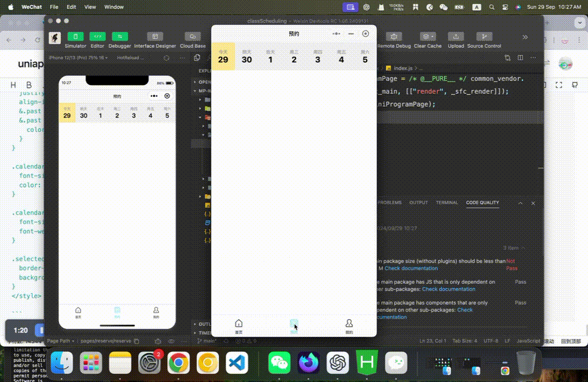
Task: Switch to the CODE QUALITY panel tab
Action: (x=482, y=203)
